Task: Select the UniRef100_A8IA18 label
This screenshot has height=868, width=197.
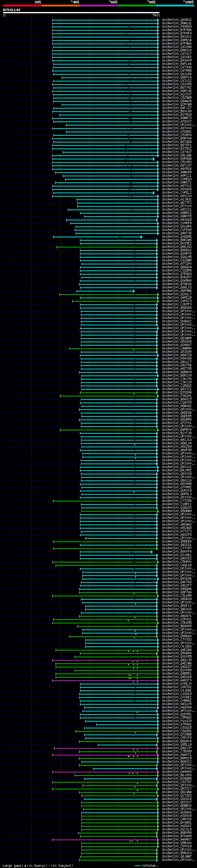Action: click(x=177, y=220)
